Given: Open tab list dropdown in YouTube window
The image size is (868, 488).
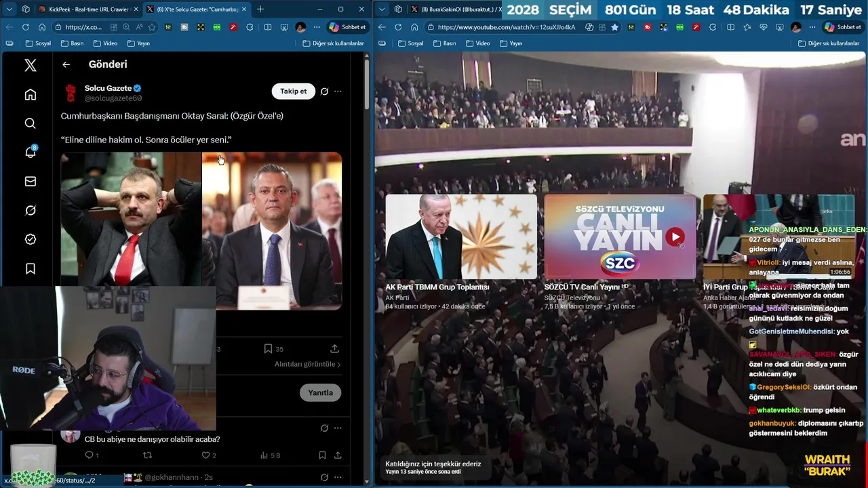Looking at the screenshot, I should tap(382, 9).
